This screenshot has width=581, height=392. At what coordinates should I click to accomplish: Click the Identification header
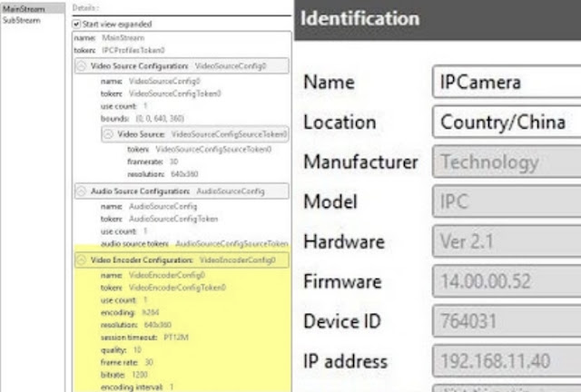359,18
